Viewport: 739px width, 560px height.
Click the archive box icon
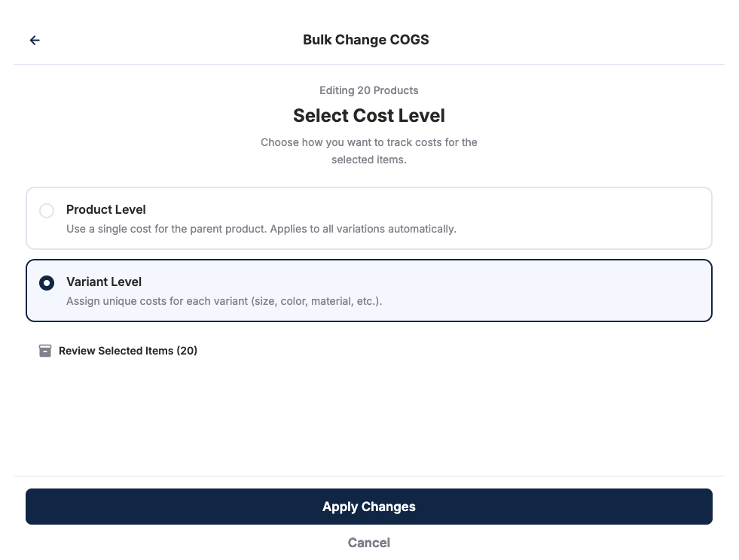pyautogui.click(x=45, y=351)
